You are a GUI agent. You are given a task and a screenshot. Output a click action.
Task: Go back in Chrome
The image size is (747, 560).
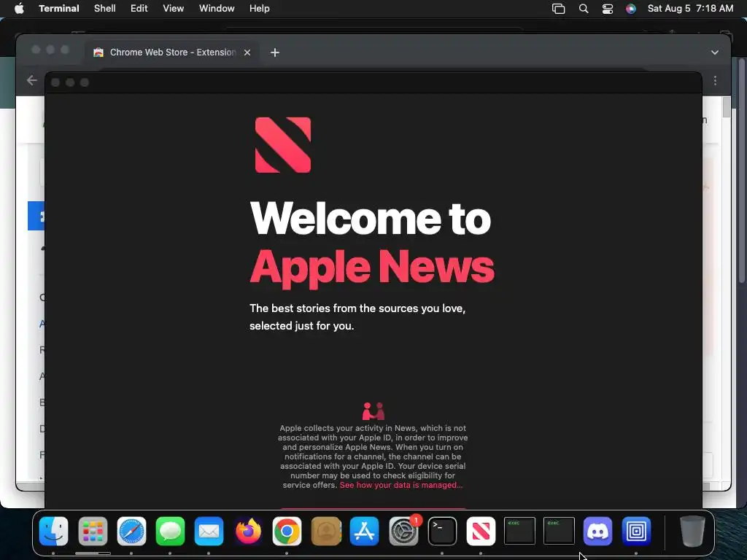coord(32,80)
